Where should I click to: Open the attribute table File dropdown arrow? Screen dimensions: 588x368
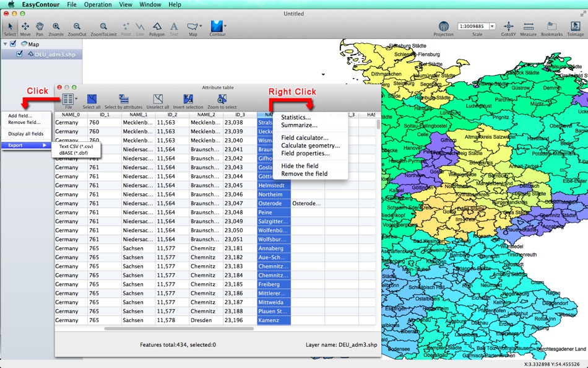click(x=76, y=99)
